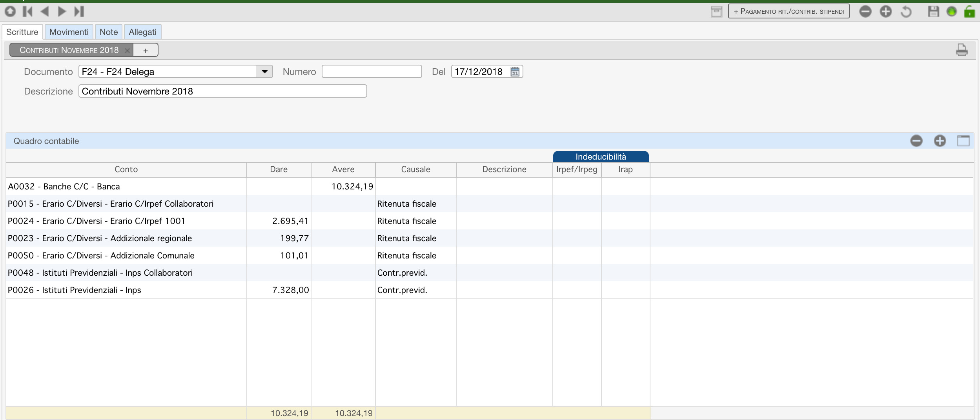
Task: Go to the previous record
Action: (45, 11)
